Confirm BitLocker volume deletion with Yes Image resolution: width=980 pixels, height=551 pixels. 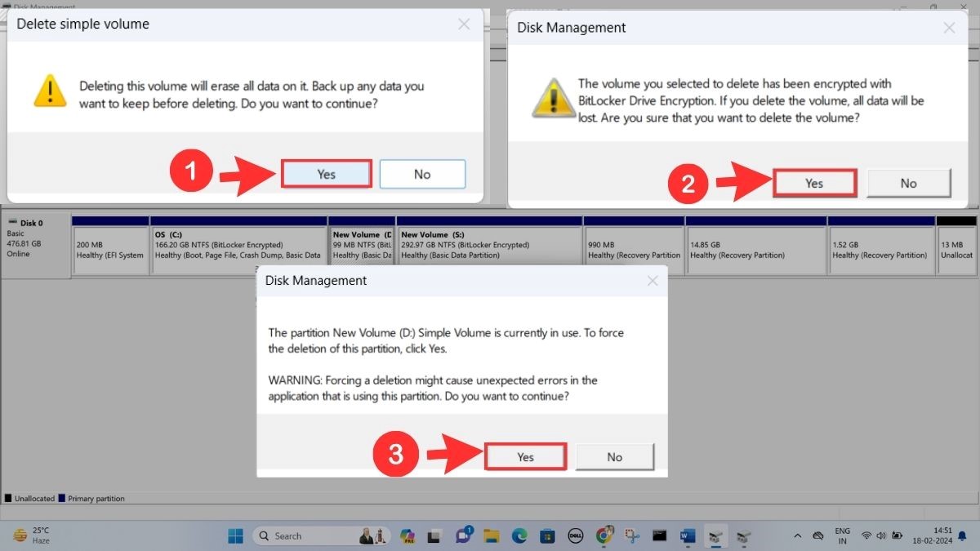click(813, 183)
